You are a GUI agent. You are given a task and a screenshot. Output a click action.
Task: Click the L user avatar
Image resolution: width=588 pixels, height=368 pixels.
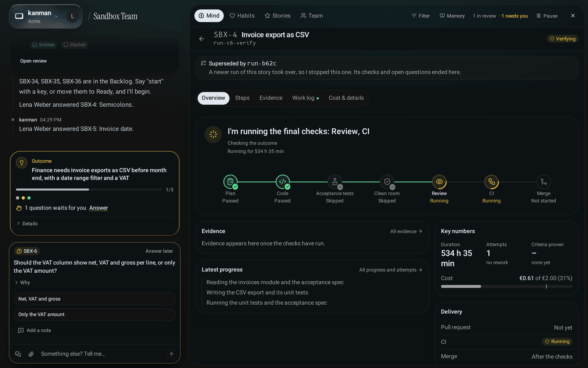pyautogui.click(x=73, y=16)
